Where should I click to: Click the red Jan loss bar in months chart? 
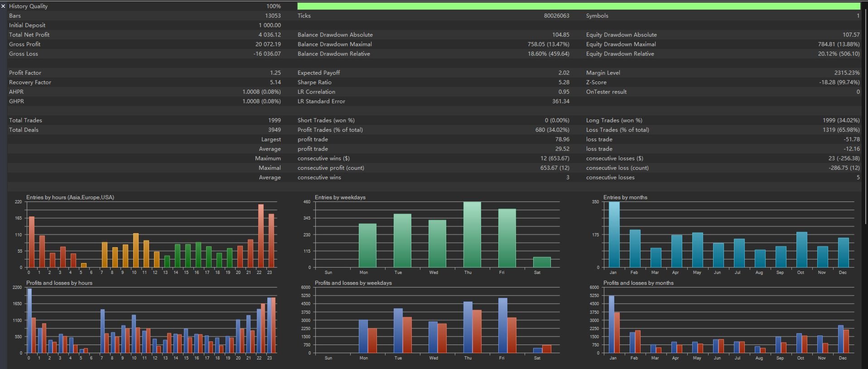[x=617, y=333]
